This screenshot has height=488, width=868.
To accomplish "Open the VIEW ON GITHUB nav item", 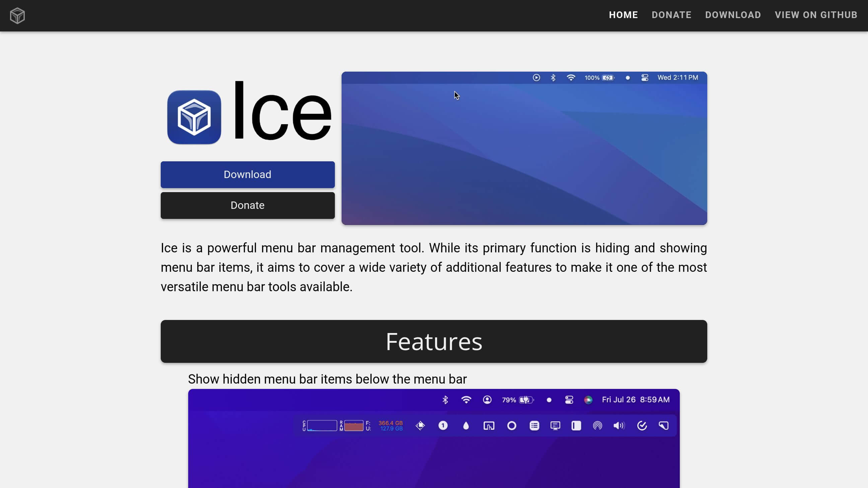I will [x=816, y=15].
